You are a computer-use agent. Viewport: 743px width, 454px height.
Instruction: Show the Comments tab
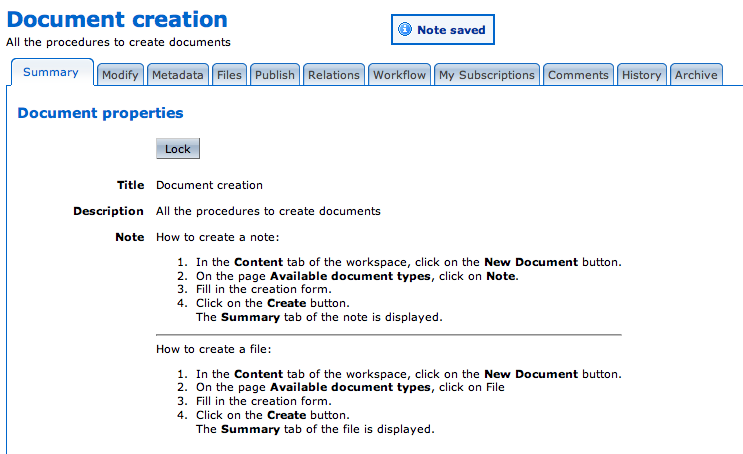[578, 75]
